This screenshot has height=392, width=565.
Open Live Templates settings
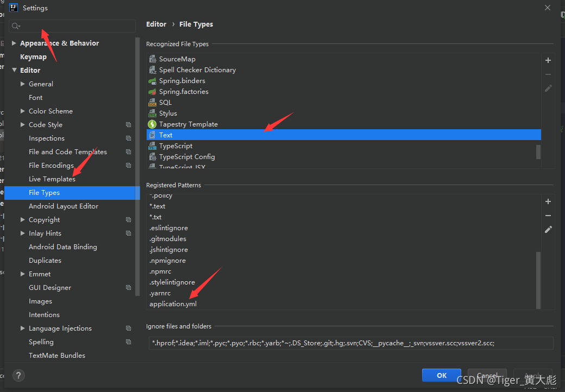coord(52,179)
